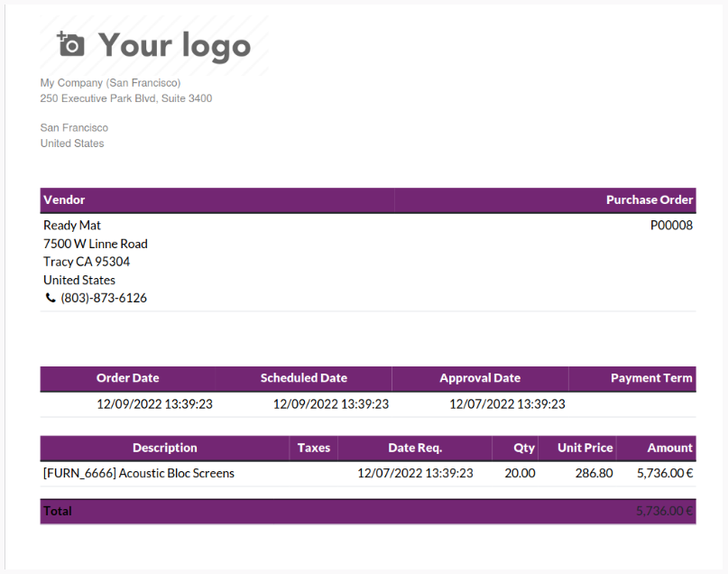Click the Order Date header

point(127,378)
